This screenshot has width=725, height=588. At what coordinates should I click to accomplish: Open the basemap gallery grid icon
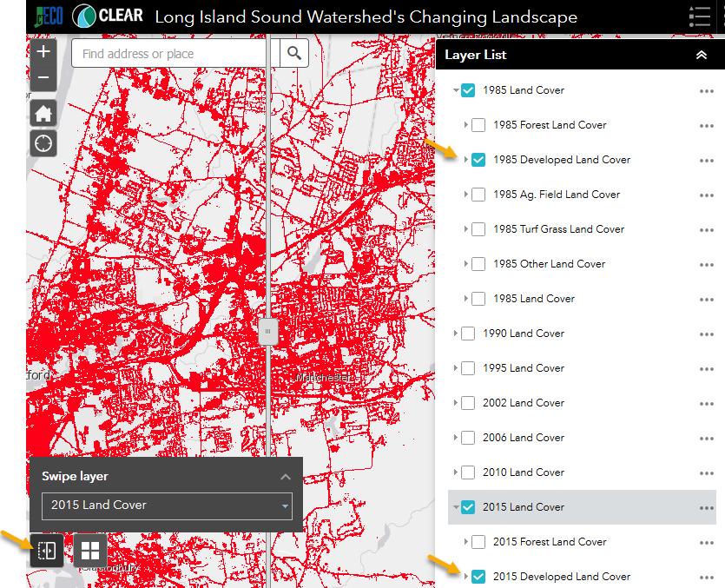(x=90, y=551)
